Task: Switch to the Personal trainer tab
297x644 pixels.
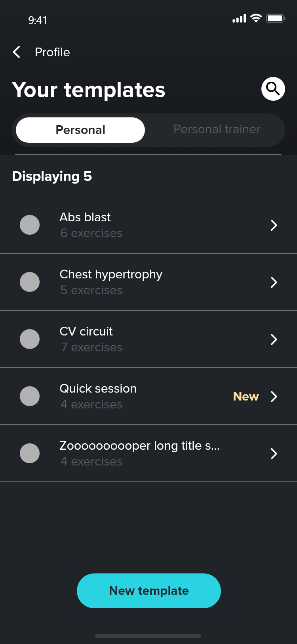Action: click(x=217, y=129)
